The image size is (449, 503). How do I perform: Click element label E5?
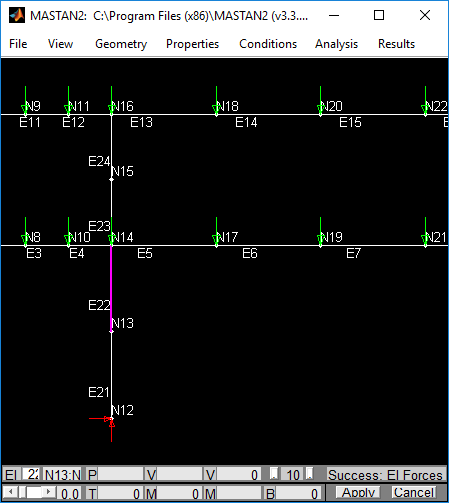coord(145,254)
